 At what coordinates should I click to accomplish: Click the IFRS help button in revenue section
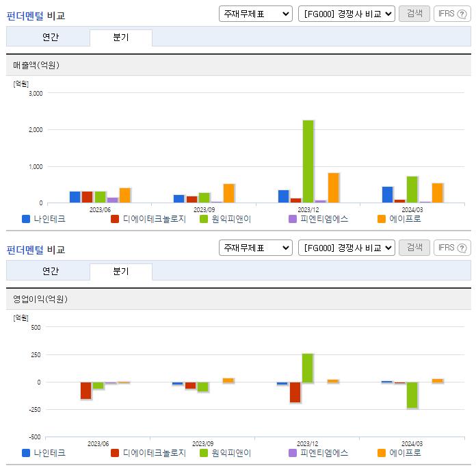click(x=452, y=14)
